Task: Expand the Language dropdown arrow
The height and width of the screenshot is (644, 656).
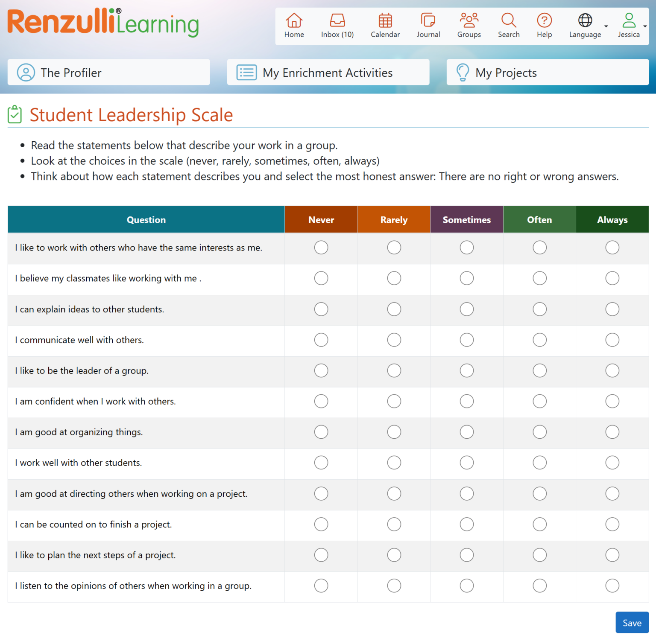Action: point(606,26)
